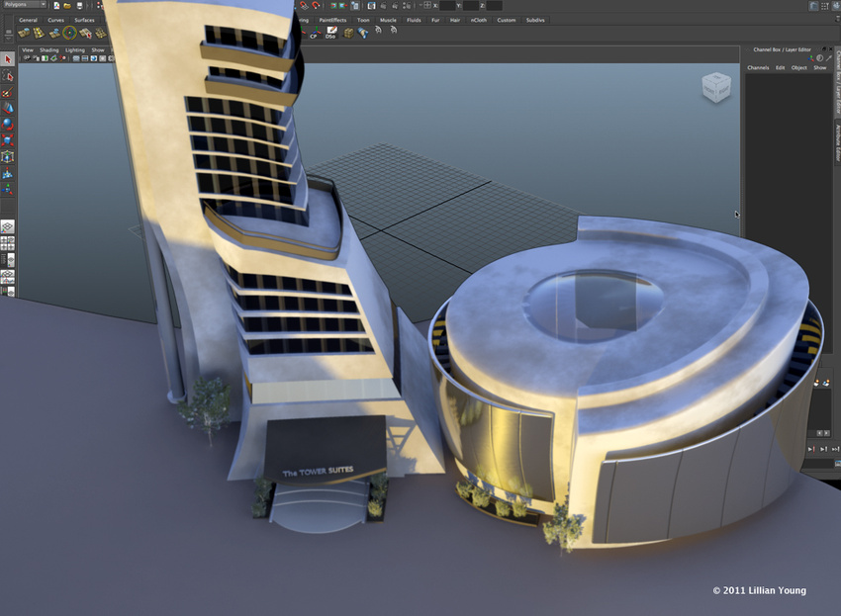The height and width of the screenshot is (616, 841).
Task: Toggle channel box hyperbolic icon
Action: [x=829, y=58]
